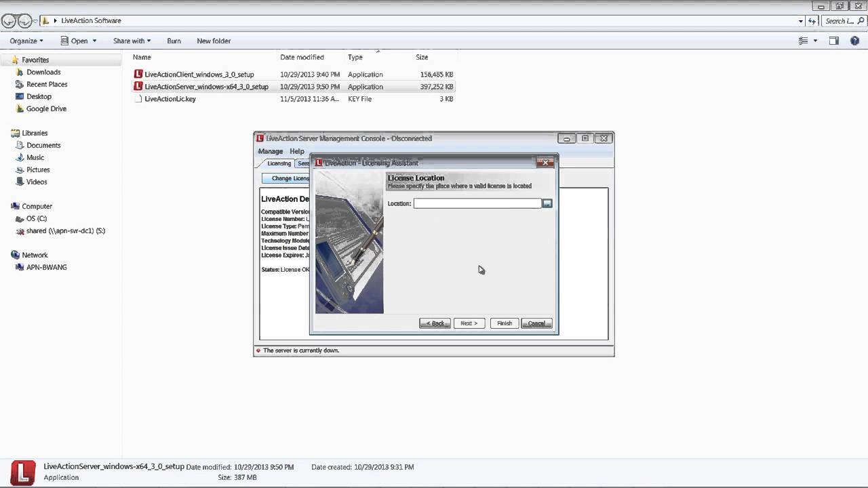The width and height of the screenshot is (868, 488).
Task: Select LiveActionServer_windows-x64_3_0_setup file
Action: (206, 87)
